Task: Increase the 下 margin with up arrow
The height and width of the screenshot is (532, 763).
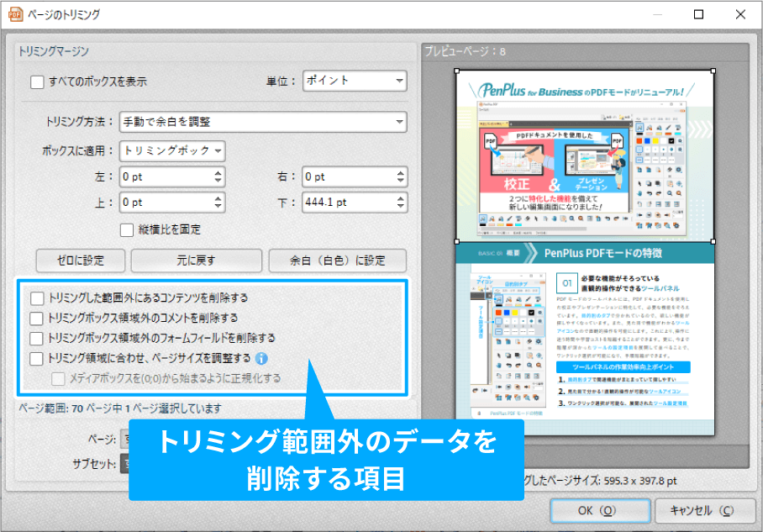Action: (401, 198)
